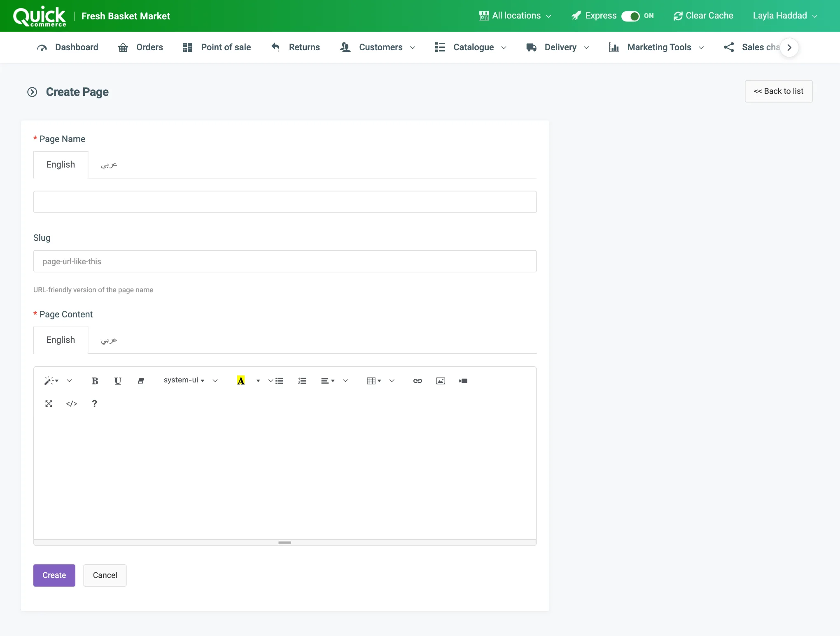Screen dimensions: 840x636
Task: Click the Page Name input field
Action: click(285, 202)
